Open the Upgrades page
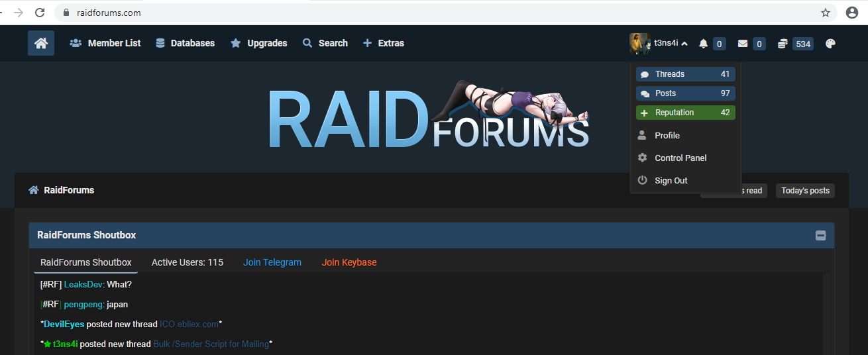Viewport: 868px width, 355px height. 258,43
